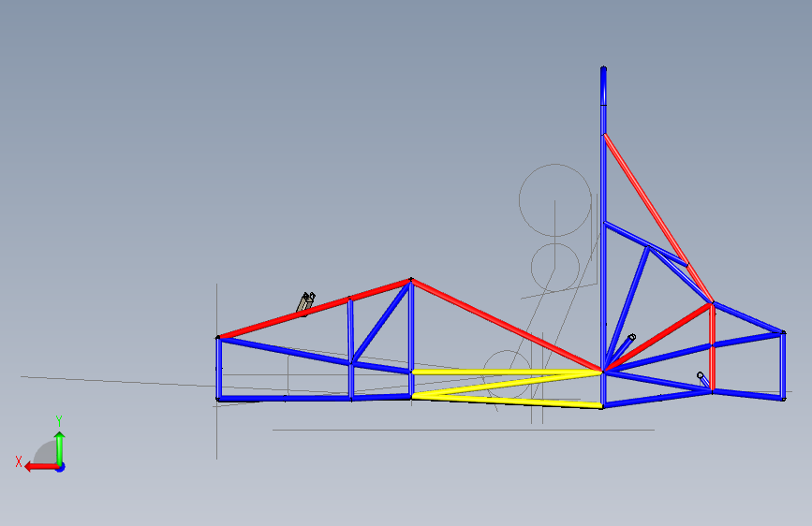Select the largest wireframe sketch circle

[x=555, y=200]
